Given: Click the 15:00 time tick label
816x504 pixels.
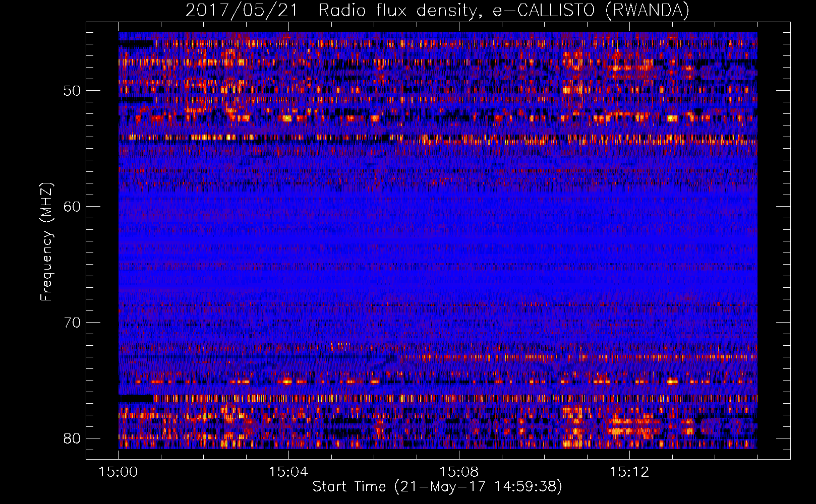Looking at the screenshot, I should pos(118,472).
